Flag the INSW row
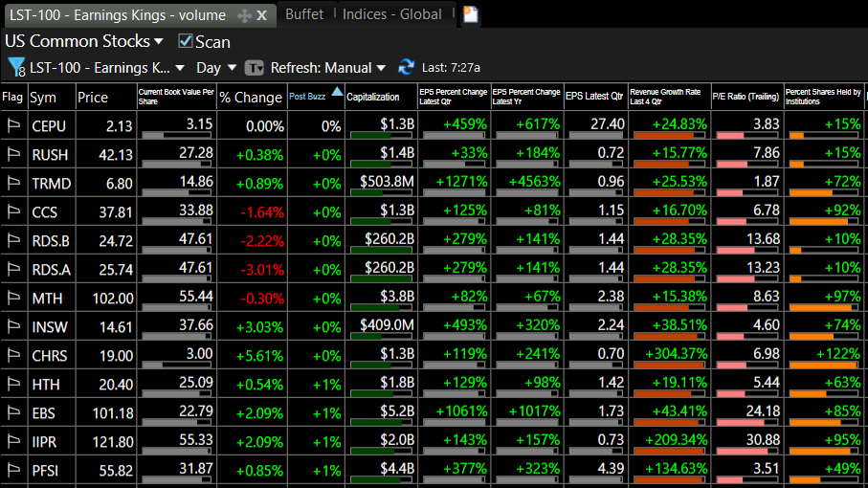This screenshot has width=868, height=488. (13, 327)
